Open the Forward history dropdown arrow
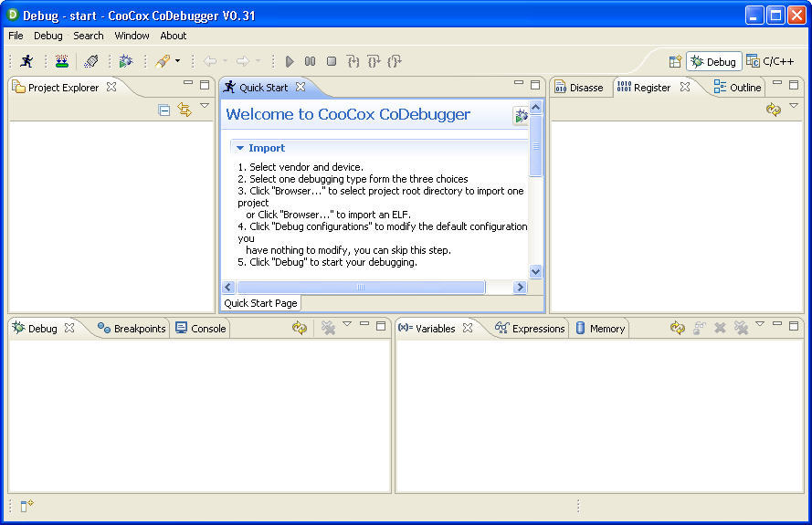This screenshot has height=525, width=812. click(258, 61)
